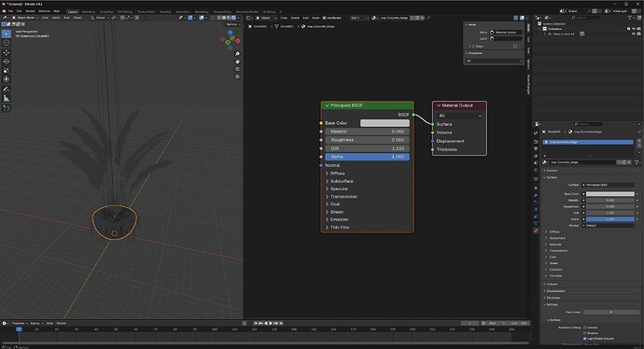The image size is (644, 349).
Task: Jump to timeline start playback button
Action: click(256, 323)
